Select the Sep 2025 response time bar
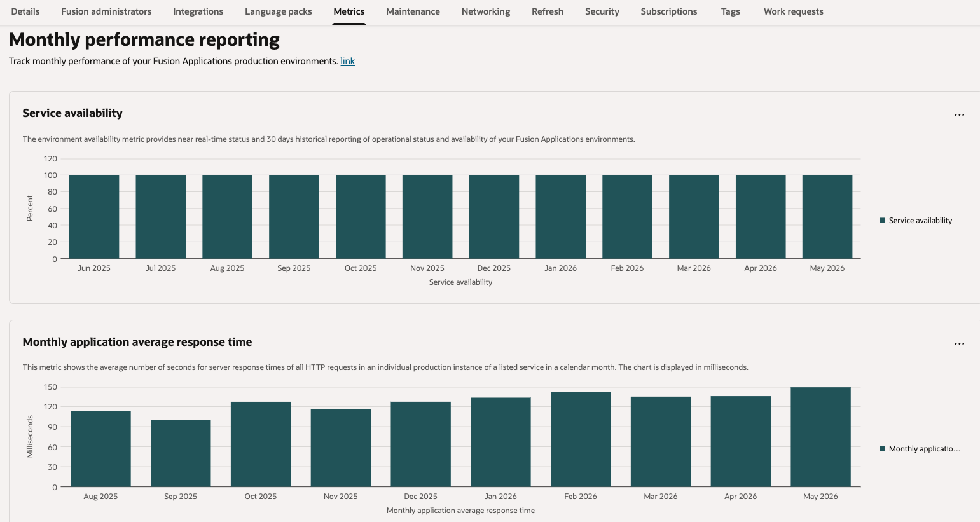This screenshot has width=980, height=522. coord(181,453)
